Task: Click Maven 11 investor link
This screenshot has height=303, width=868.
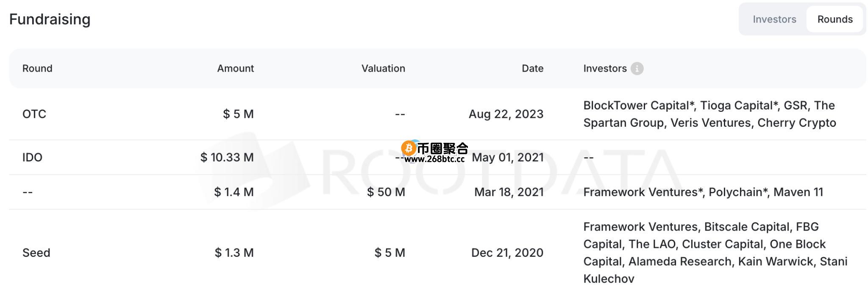Action: coord(798,192)
